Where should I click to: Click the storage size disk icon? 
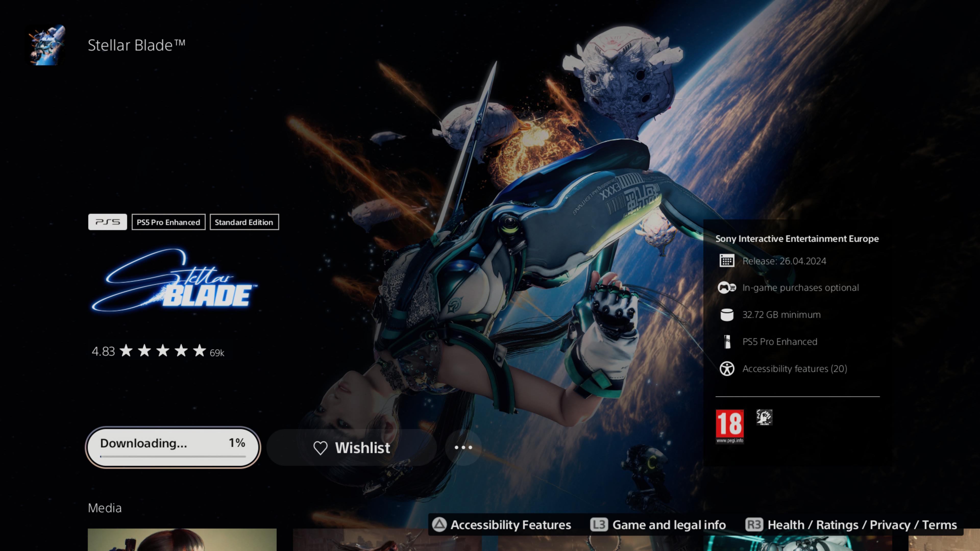pyautogui.click(x=727, y=315)
